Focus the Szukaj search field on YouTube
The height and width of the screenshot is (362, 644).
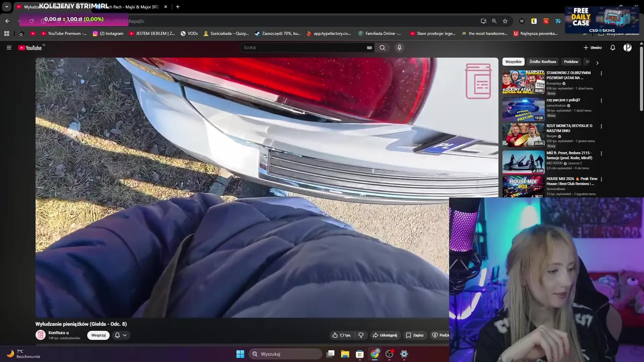pos(305,48)
